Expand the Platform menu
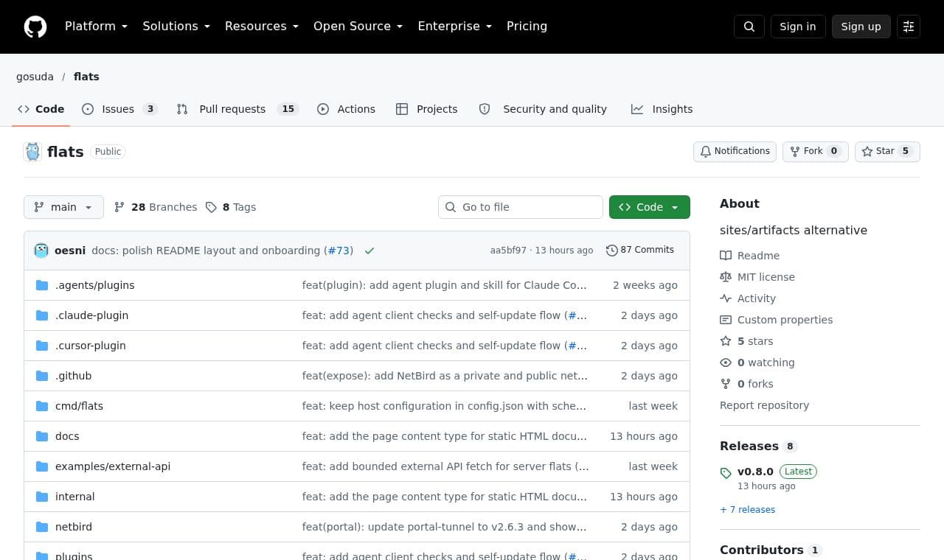This screenshot has width=944, height=560. pyautogui.click(x=96, y=27)
